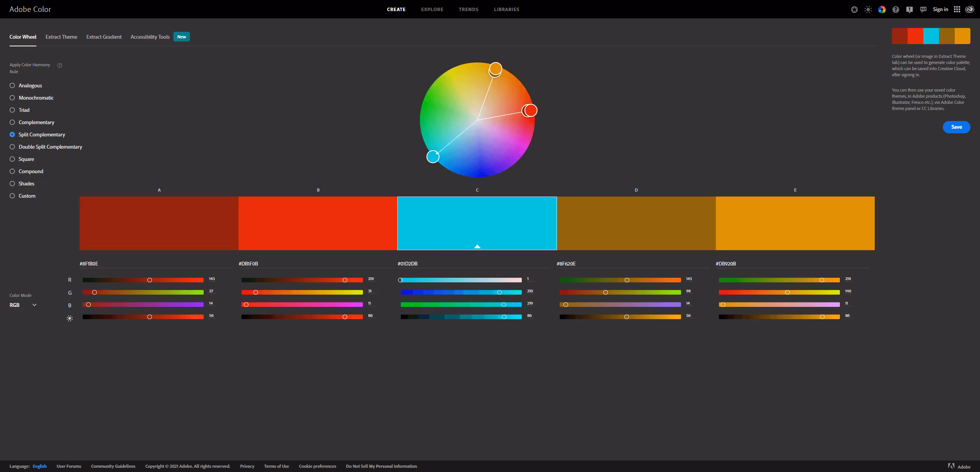Select the cyan swatch C

click(x=477, y=223)
